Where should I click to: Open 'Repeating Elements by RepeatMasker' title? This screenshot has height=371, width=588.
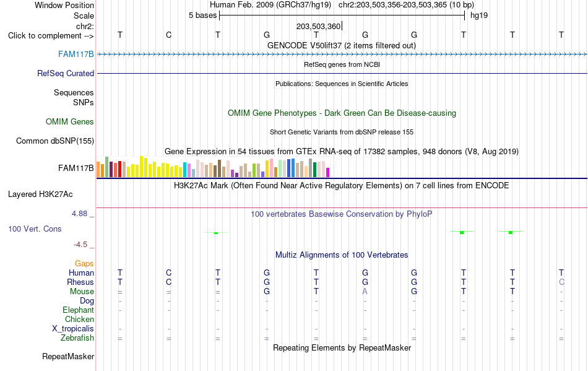[342, 347]
